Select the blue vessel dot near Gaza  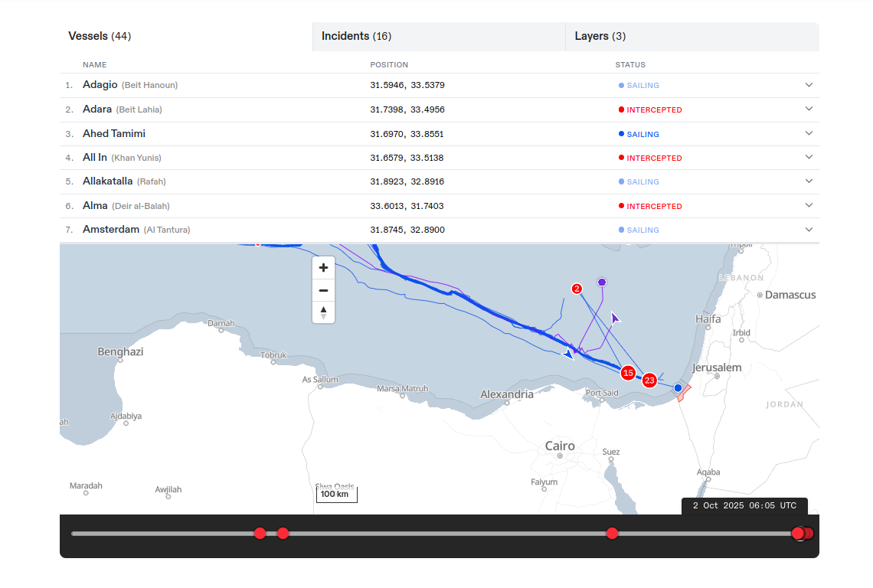pos(678,389)
